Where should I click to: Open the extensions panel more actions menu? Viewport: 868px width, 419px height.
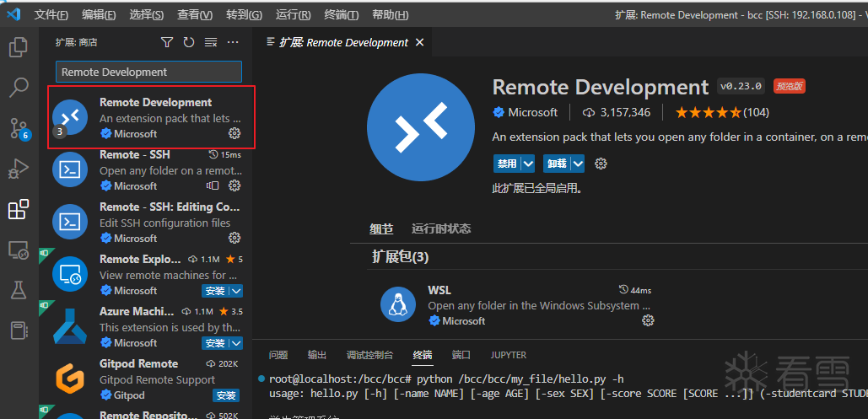233,42
